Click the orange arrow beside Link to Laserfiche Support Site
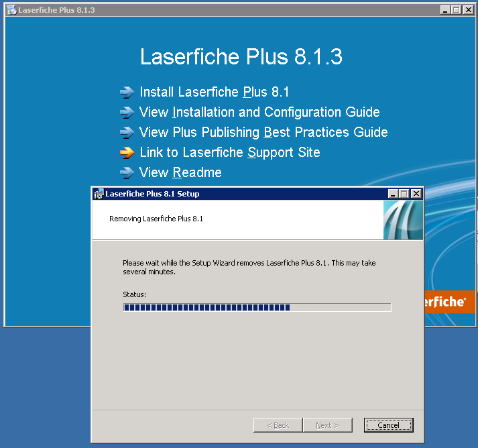478x448 pixels. pos(127,153)
